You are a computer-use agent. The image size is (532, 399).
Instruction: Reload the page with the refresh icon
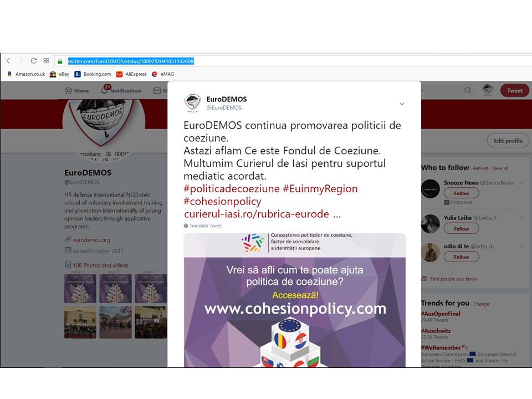[34, 61]
